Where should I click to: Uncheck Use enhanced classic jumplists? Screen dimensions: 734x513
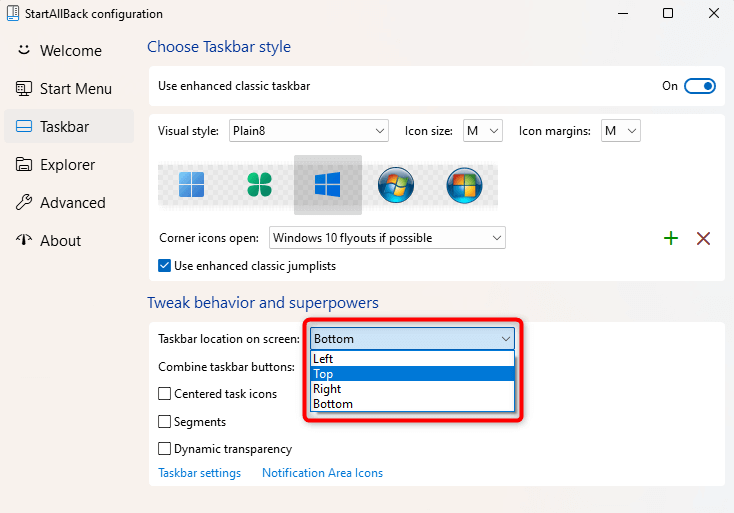coord(165,266)
